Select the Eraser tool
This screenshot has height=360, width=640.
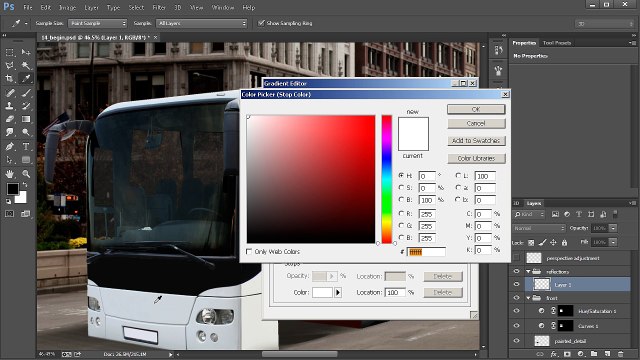tap(9, 119)
